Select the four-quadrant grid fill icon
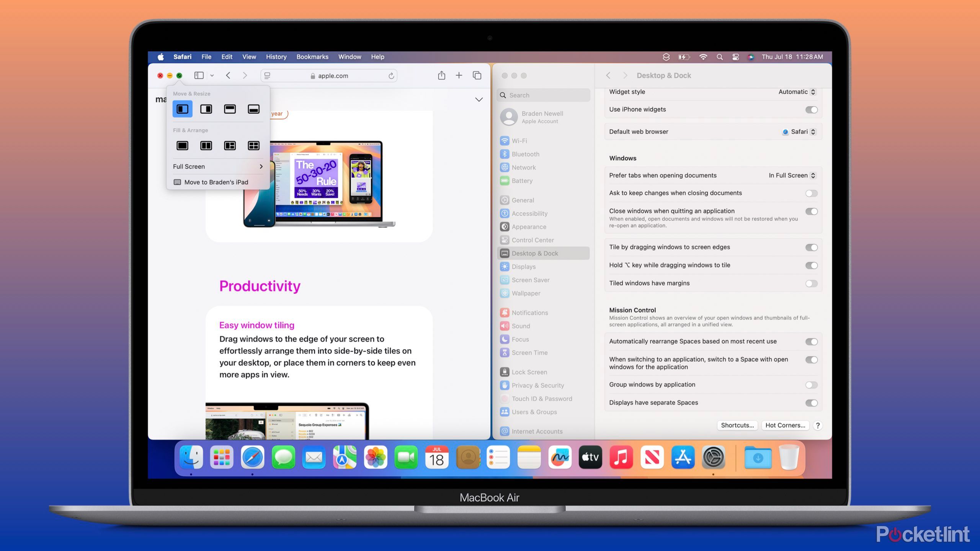980x551 pixels. 253,145
